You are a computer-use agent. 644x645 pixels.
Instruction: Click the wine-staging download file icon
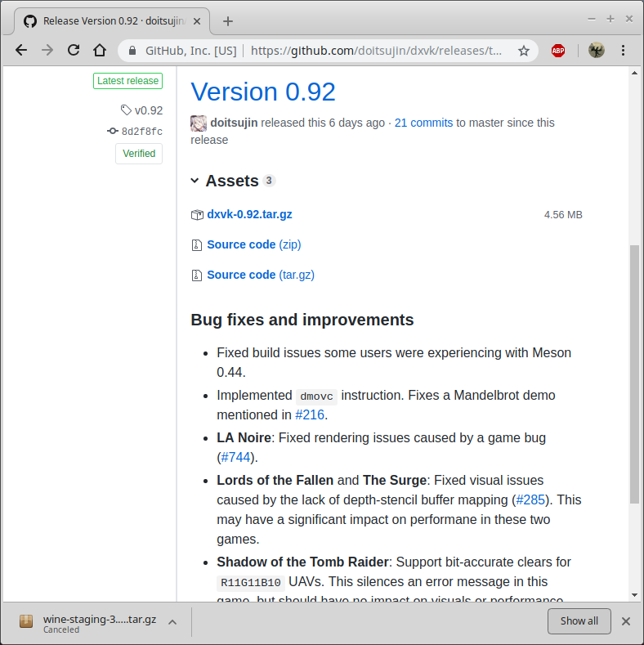26,621
